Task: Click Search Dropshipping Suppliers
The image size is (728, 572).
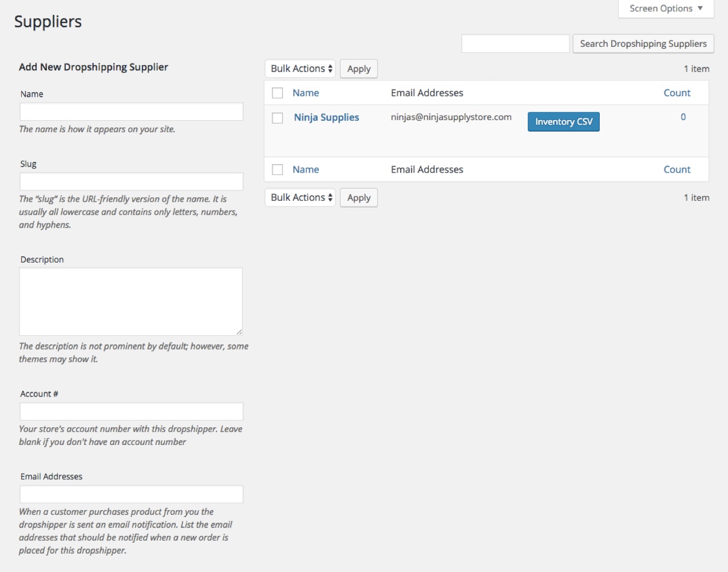Action: [x=643, y=43]
